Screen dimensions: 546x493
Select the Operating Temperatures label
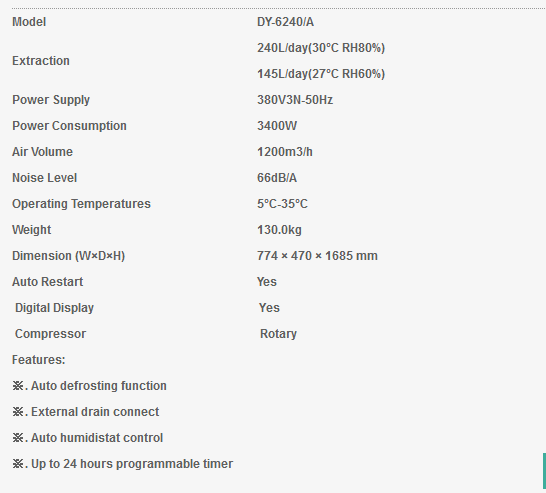(x=81, y=204)
